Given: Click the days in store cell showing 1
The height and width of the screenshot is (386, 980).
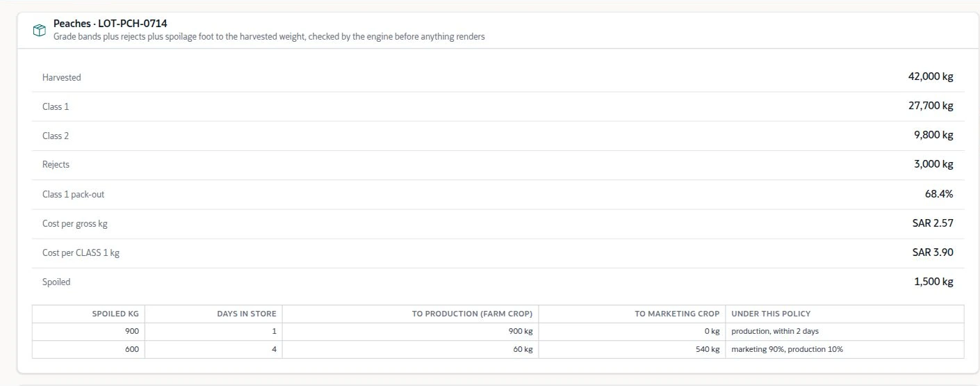Looking at the screenshot, I should tap(214, 332).
